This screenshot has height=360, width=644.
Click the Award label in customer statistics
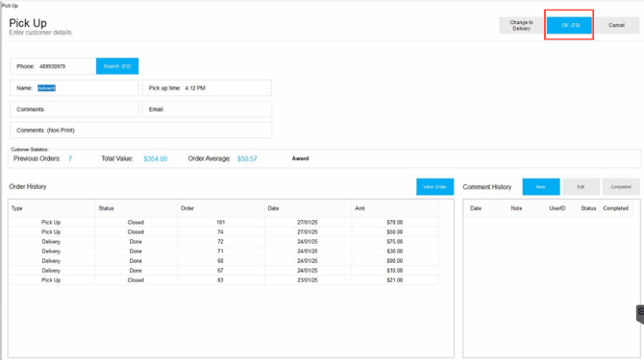pos(300,158)
